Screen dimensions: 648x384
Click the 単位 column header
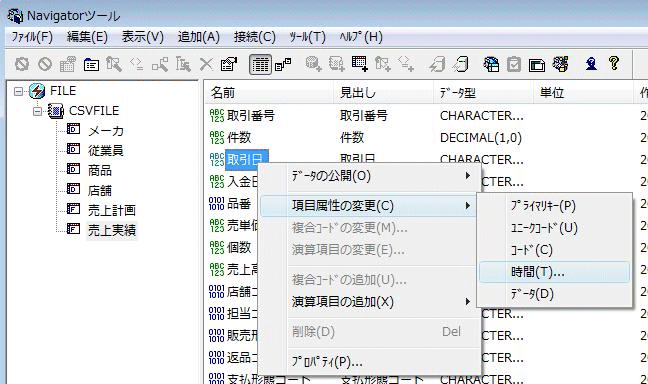[x=583, y=93]
